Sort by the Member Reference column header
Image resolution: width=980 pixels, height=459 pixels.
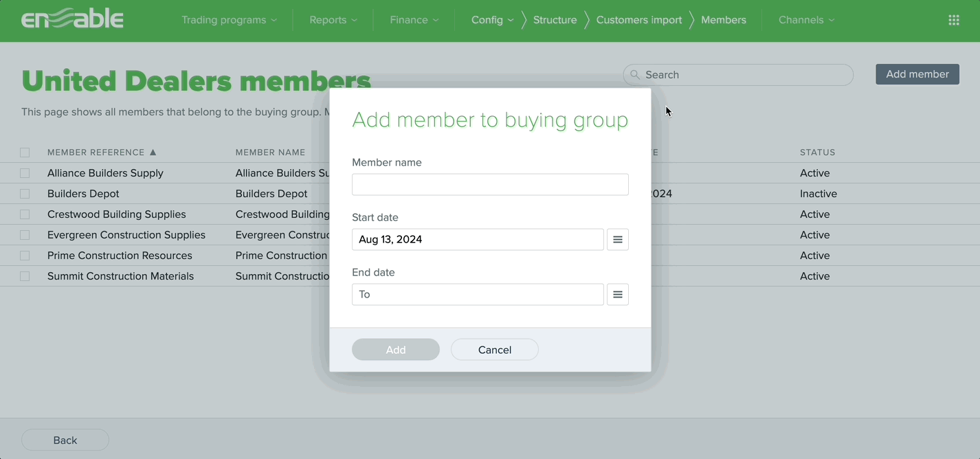[x=96, y=153]
